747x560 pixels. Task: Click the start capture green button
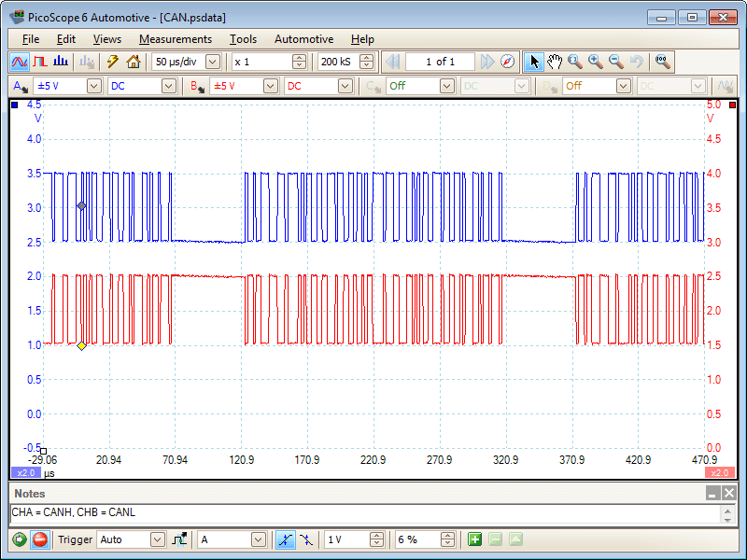click(20, 539)
